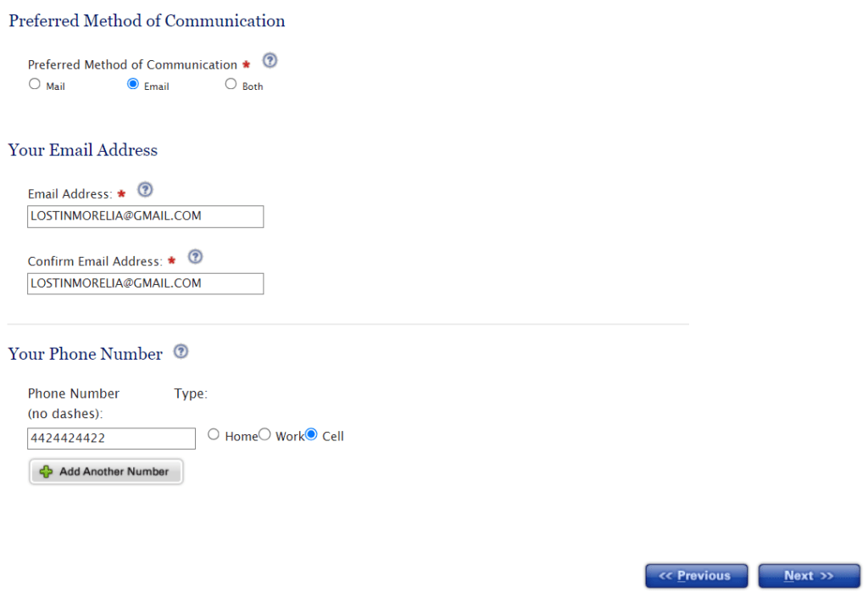Focus the Email Address input field
This screenshot has height=598, width=868.
pyautogui.click(x=146, y=216)
